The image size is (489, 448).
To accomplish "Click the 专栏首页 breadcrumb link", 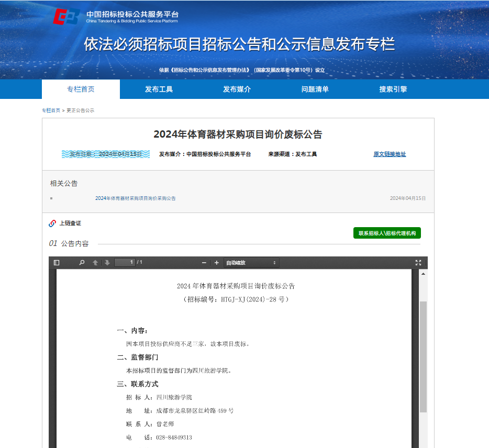I will click(51, 110).
